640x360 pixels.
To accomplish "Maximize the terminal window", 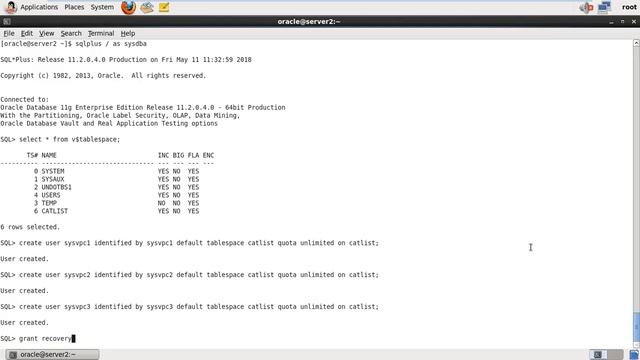I will pos(622,22).
